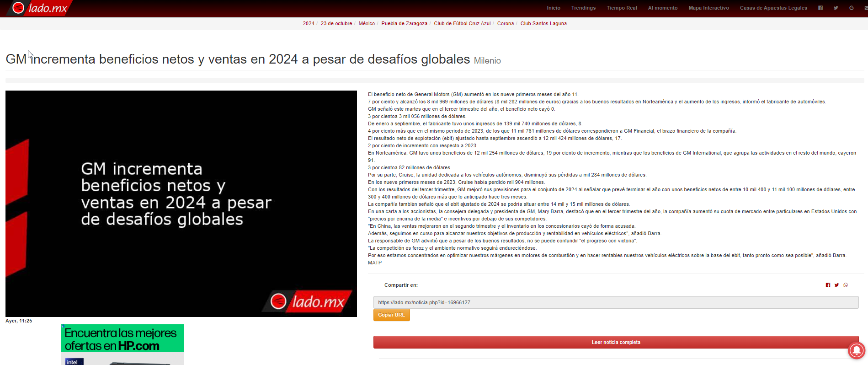Click the Corona tag link
The image size is (868, 365).
click(x=506, y=23)
